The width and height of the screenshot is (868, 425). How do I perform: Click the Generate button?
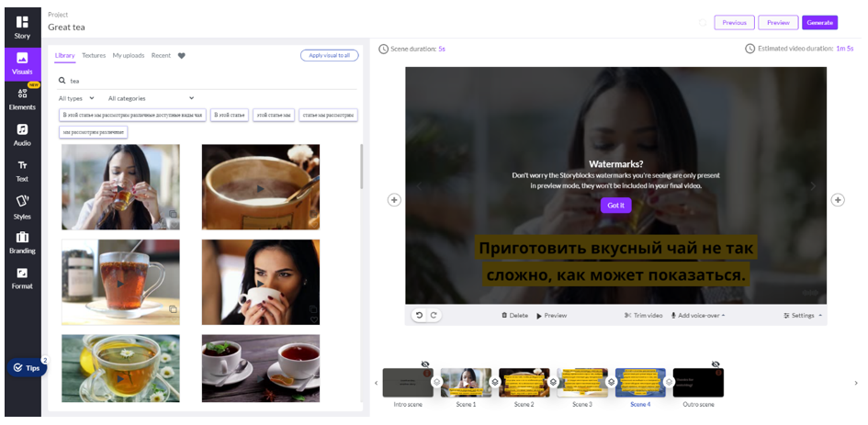coord(820,23)
